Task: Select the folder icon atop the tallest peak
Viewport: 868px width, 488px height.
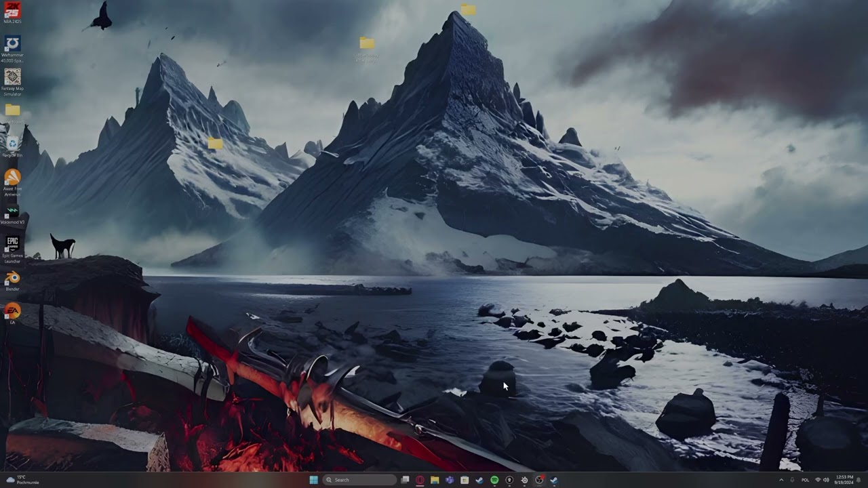Action: point(468,9)
